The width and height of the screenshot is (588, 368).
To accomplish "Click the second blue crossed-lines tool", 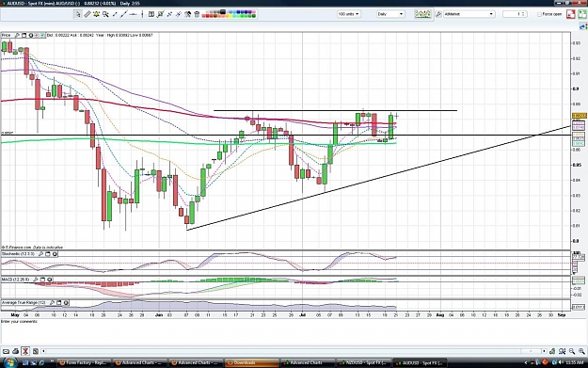I will [179, 14].
